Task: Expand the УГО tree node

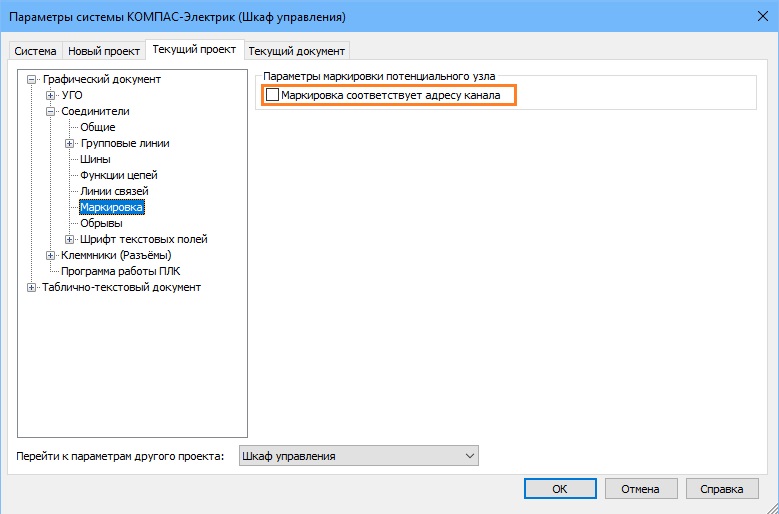Action: [51, 96]
